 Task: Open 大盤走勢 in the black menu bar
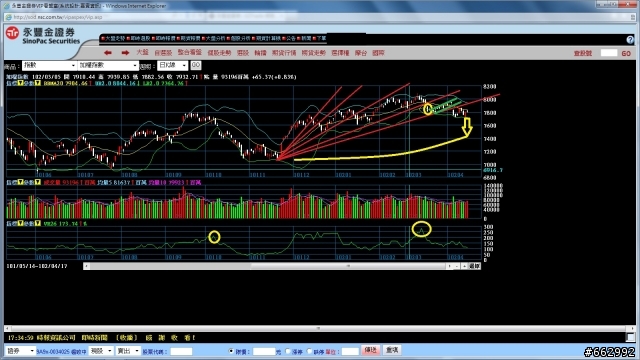coord(115,38)
